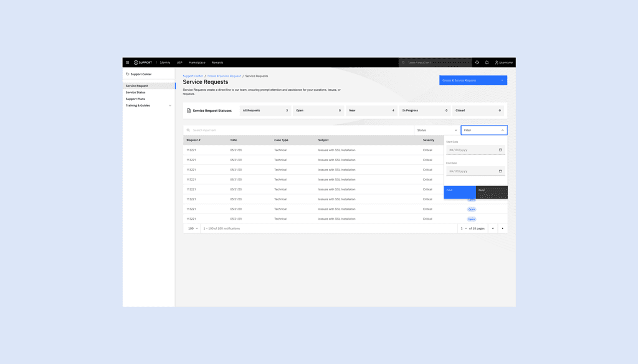638x364 pixels.
Task: Sort by Date column header
Action: click(x=234, y=140)
